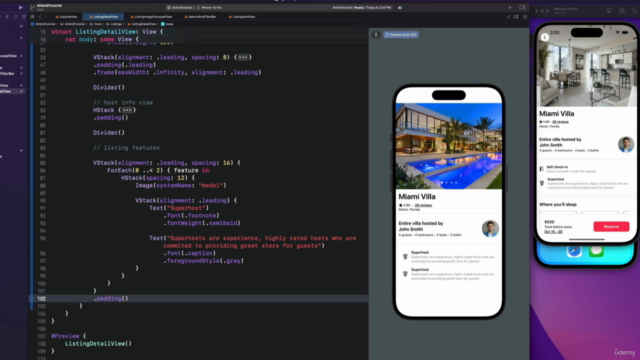
Task: Pin the canvas preview
Action: click(376, 35)
